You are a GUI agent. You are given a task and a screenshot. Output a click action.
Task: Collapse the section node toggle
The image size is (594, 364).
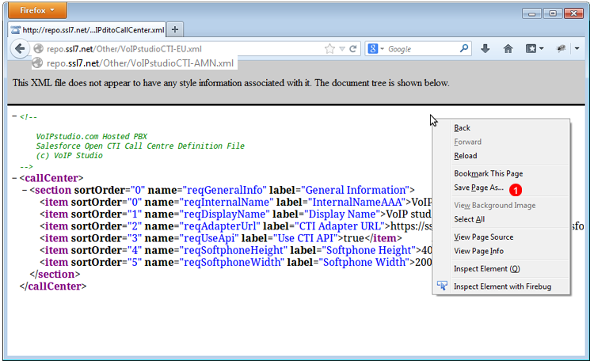pyautogui.click(x=25, y=190)
